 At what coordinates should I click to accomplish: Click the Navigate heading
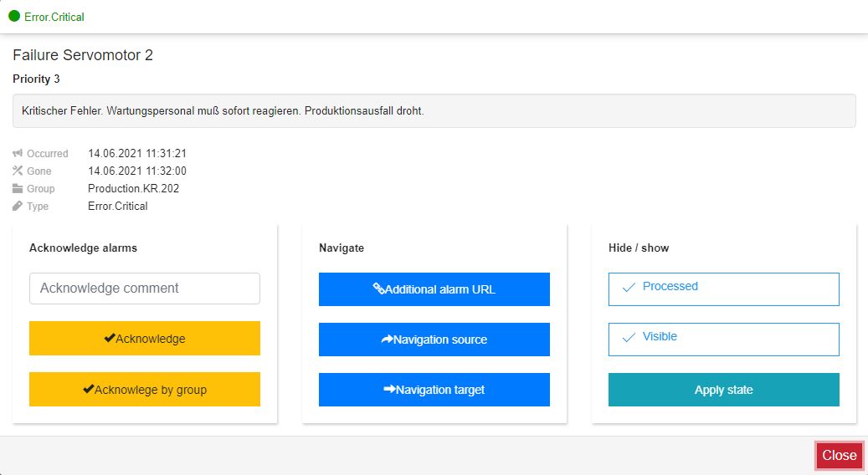342,248
